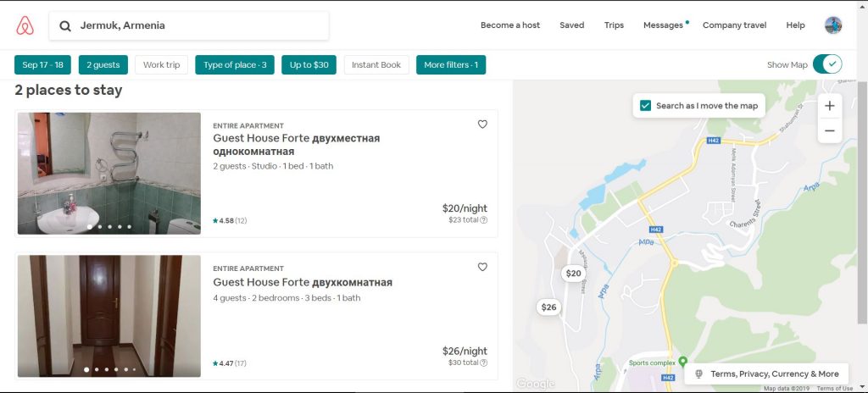Save first Guest House Forte listing with heart
The height and width of the screenshot is (393, 868).
[482, 125]
